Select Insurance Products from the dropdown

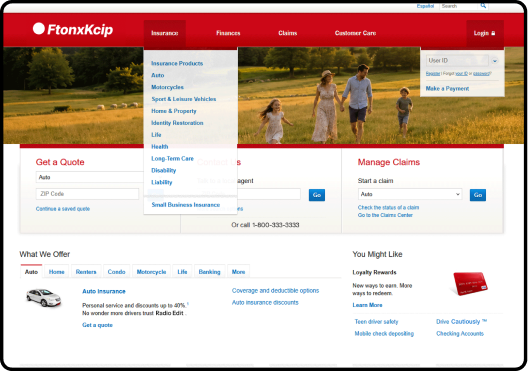(177, 63)
